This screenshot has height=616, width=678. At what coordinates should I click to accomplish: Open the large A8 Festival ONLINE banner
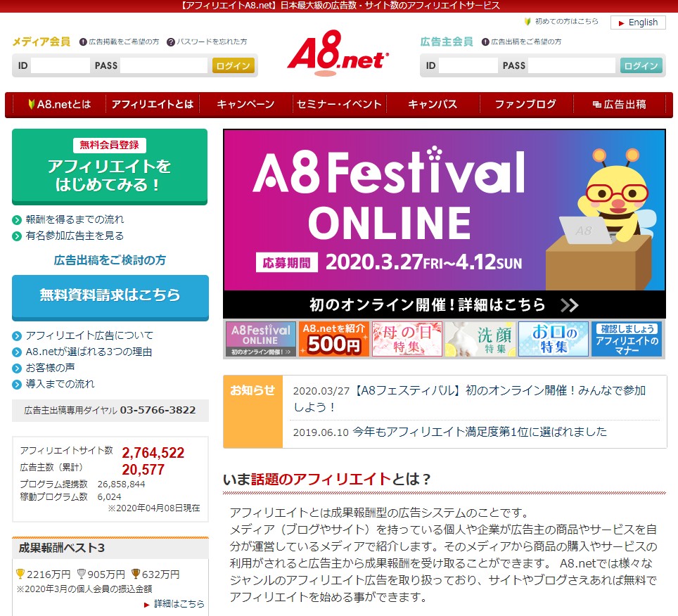click(x=444, y=224)
